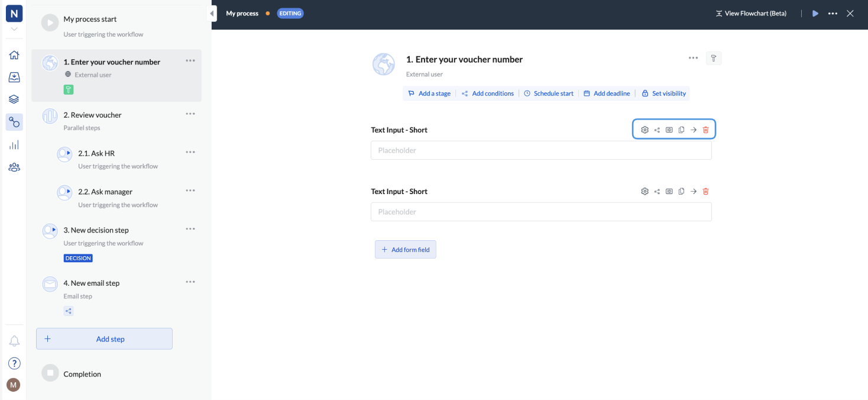This screenshot has height=400, width=868.
Task: Click Add step button
Action: (x=104, y=339)
